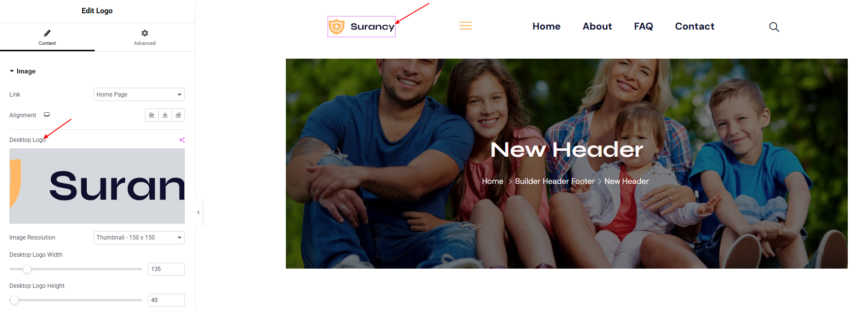This screenshot has width=868, height=311.
Task: Click the Desktop Logo Height value field
Action: pyautogui.click(x=166, y=300)
